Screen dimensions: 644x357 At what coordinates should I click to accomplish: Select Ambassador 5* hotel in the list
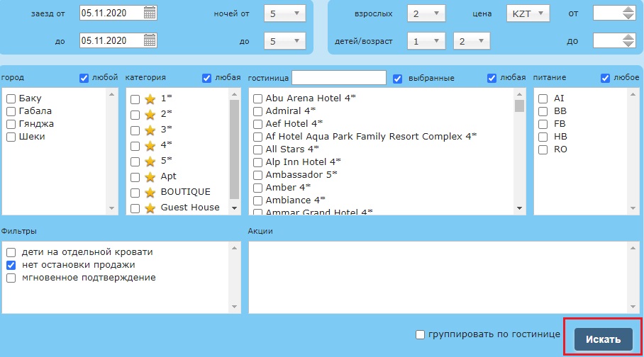tap(259, 175)
